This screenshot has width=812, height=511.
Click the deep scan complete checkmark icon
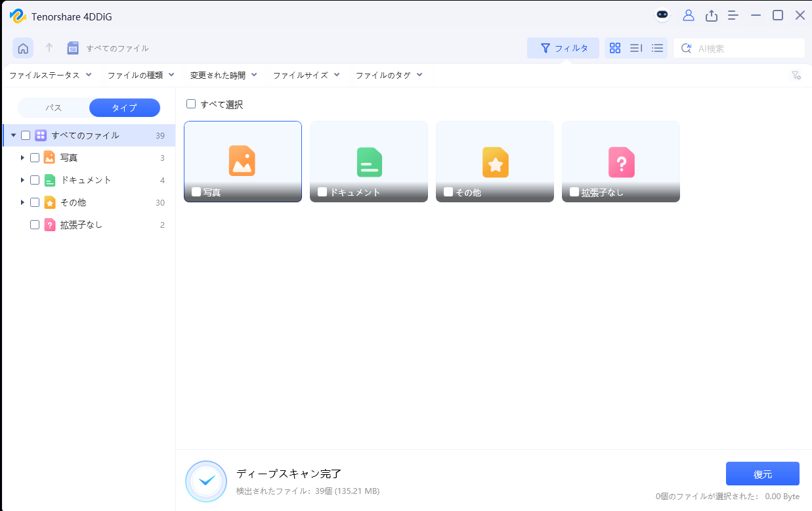(x=207, y=481)
